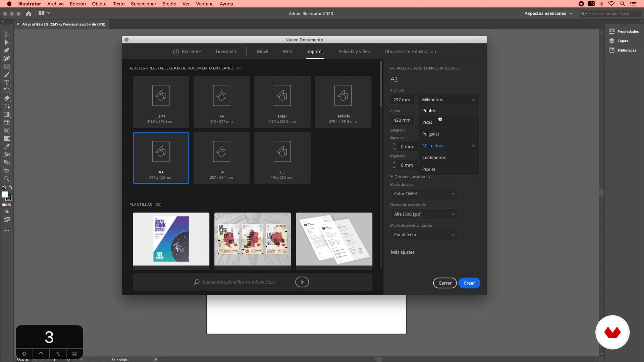
Task: Choose checked Milímetros unit option
Action: pyautogui.click(x=448, y=146)
